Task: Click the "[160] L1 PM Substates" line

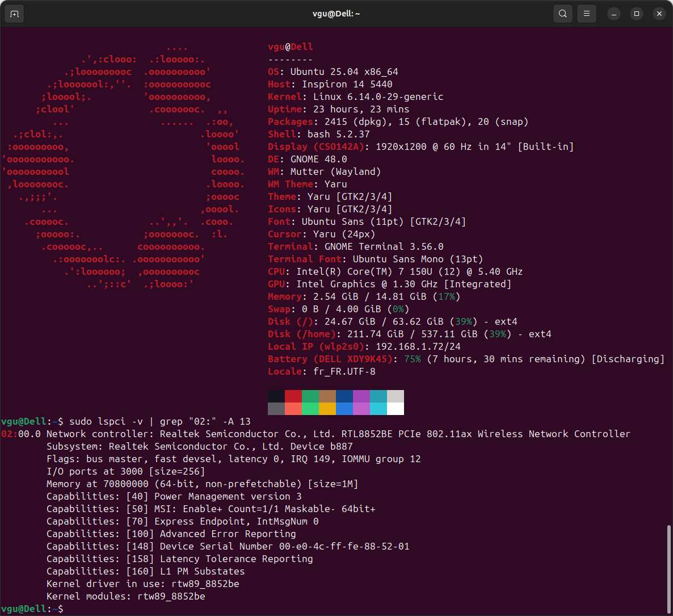Action: click(145, 571)
